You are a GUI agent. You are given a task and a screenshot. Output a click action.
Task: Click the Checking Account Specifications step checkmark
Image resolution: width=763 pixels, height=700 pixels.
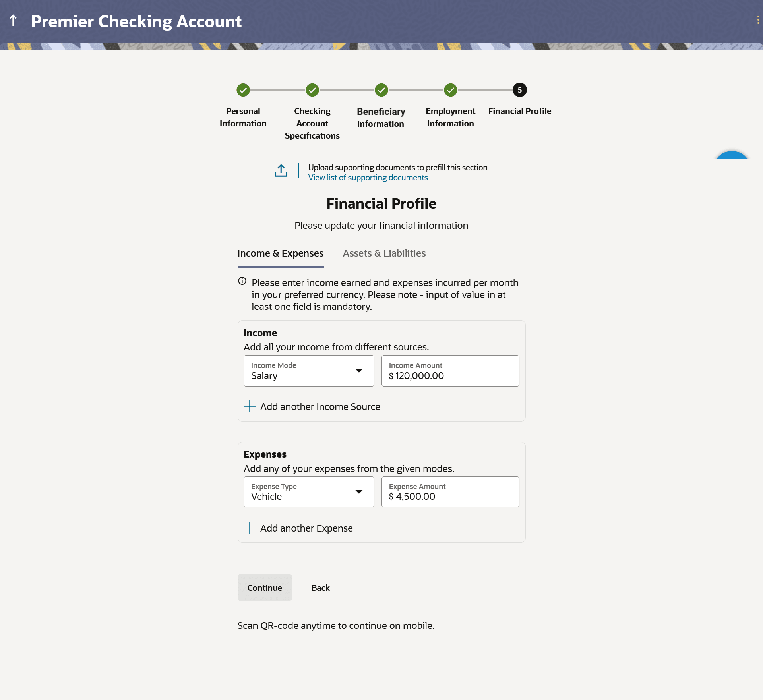pos(312,90)
